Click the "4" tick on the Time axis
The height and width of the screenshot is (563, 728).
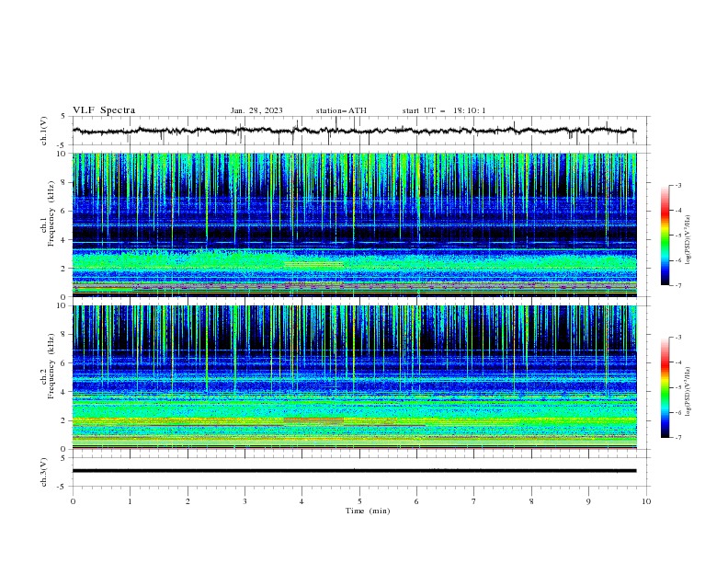tap(301, 501)
